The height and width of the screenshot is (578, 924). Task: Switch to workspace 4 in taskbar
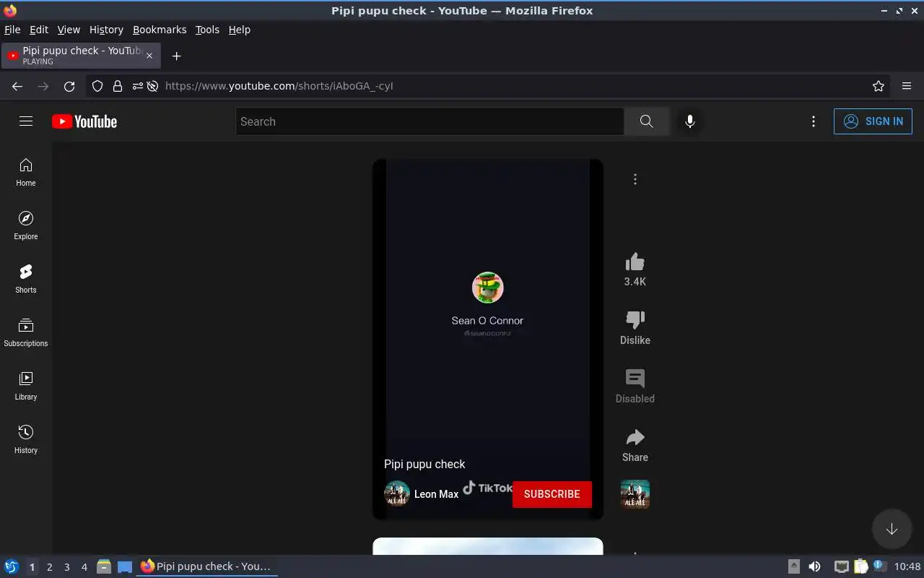84,567
